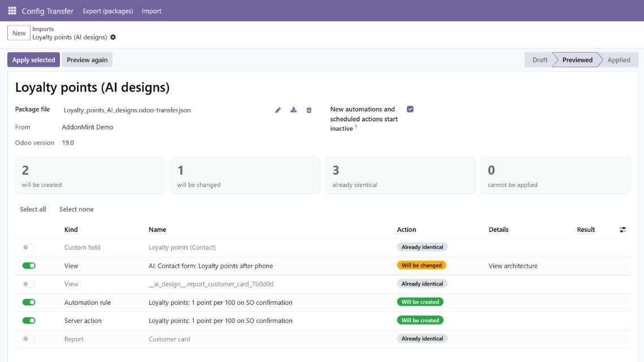Edit the package file with pencil icon
Screen dimensions: 644x362
[278, 110]
